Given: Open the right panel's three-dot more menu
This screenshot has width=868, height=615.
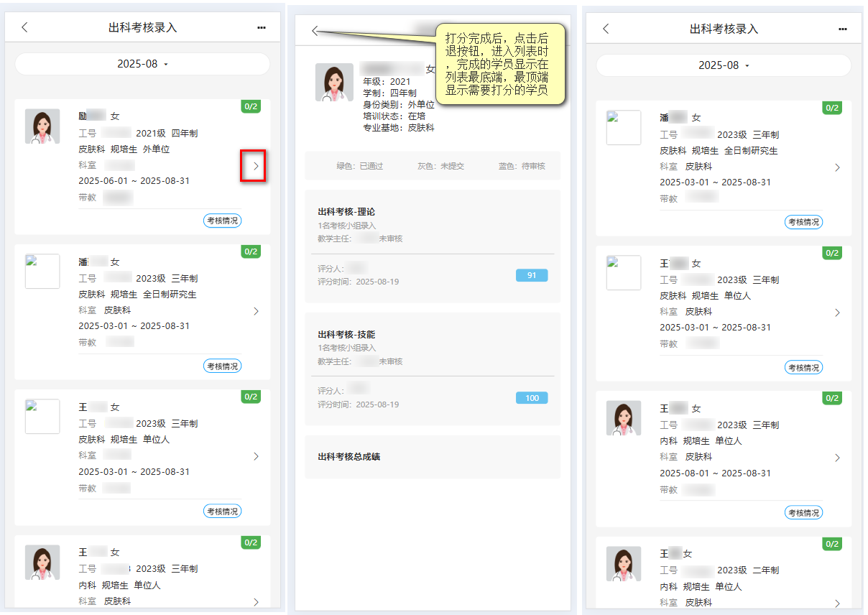Looking at the screenshot, I should pos(843,29).
